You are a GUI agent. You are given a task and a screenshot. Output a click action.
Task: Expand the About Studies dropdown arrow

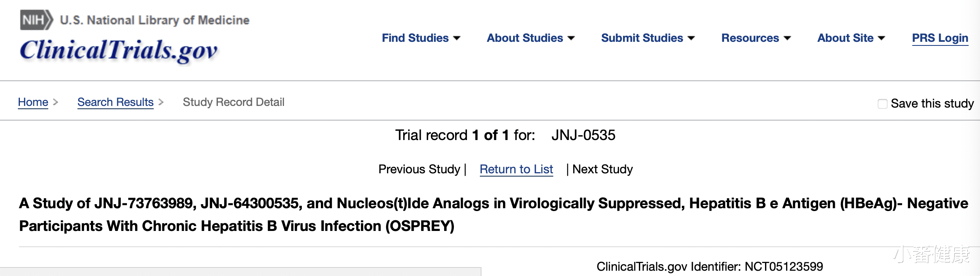(571, 39)
